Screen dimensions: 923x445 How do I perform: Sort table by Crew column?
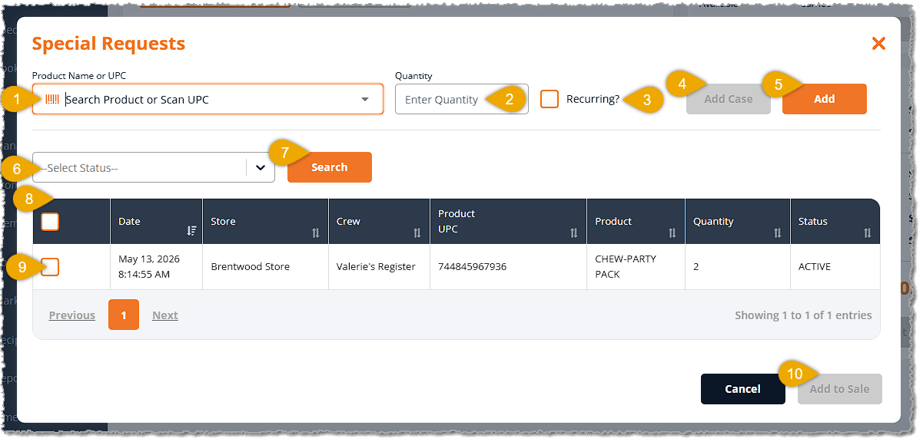pos(417,233)
